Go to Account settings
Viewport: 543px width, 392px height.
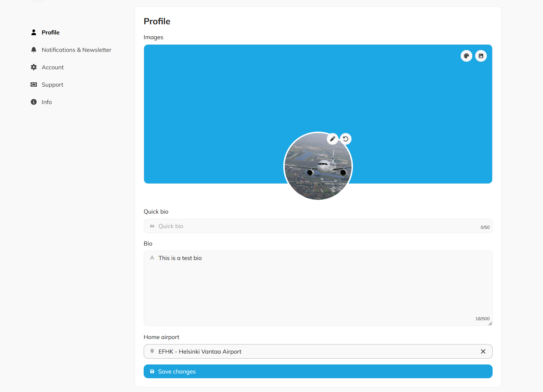coord(53,67)
